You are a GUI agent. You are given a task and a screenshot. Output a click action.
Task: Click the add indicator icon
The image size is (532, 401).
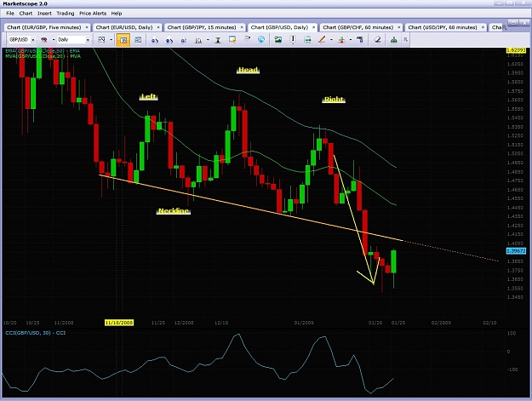click(x=341, y=40)
